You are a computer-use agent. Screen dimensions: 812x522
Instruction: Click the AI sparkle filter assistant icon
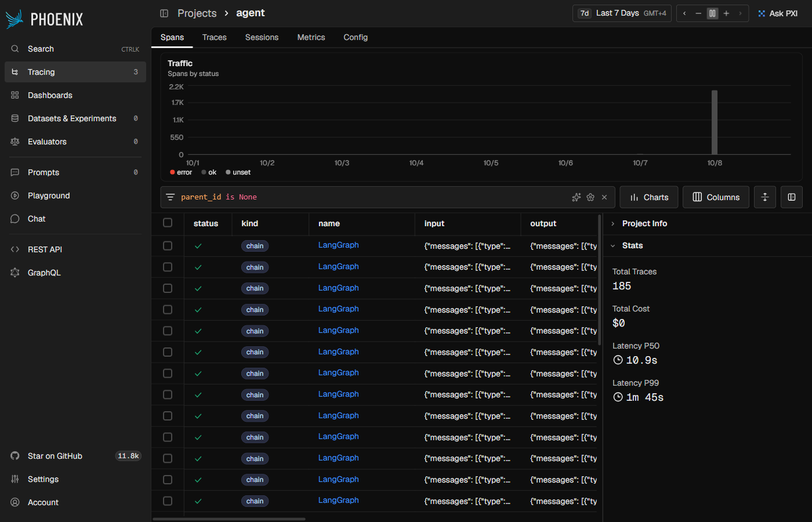point(576,197)
